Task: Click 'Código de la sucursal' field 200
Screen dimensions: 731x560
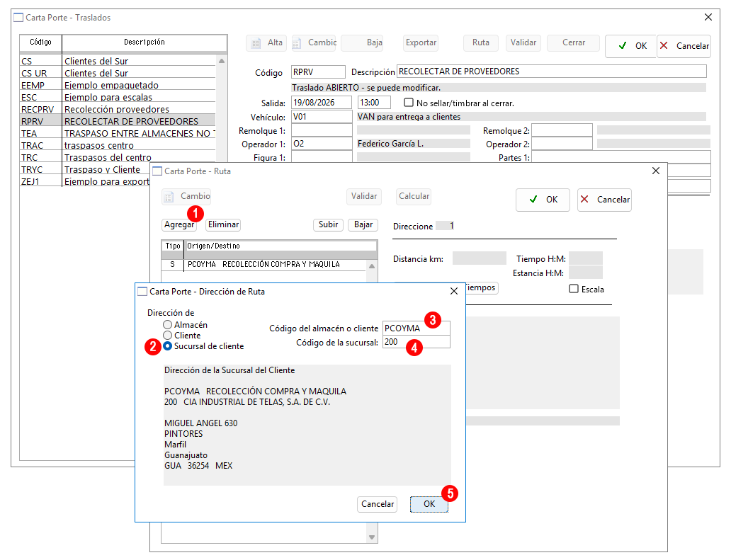Action: (416, 342)
